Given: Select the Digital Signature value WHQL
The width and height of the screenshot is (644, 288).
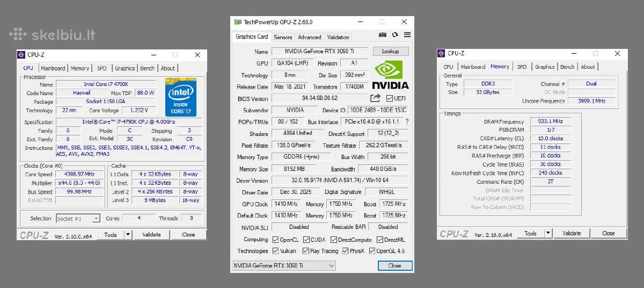Looking at the screenshot, I should [386, 192].
